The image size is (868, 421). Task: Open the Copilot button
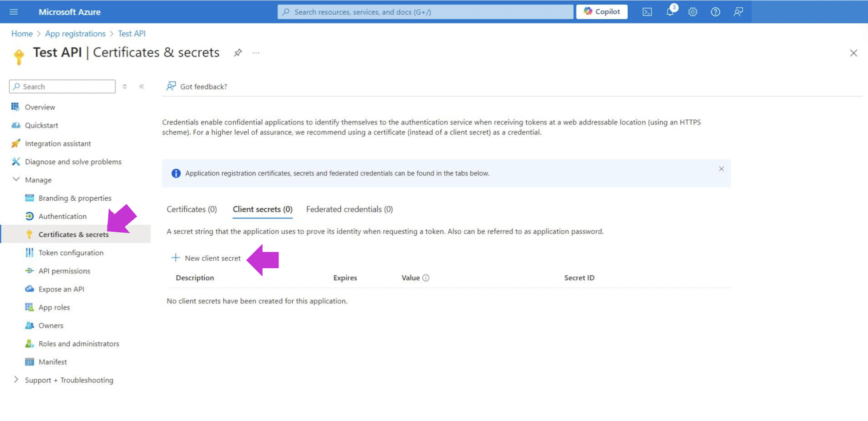(x=601, y=12)
